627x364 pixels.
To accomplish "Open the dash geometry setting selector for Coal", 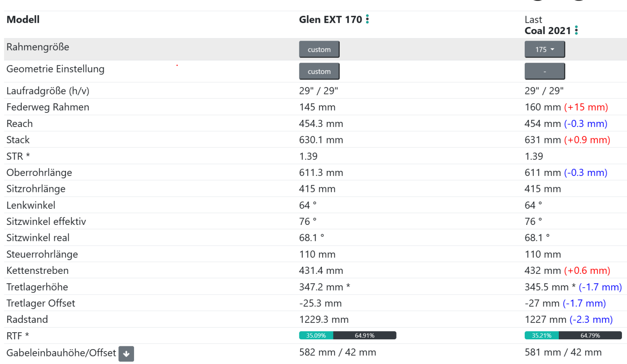I will [544, 71].
